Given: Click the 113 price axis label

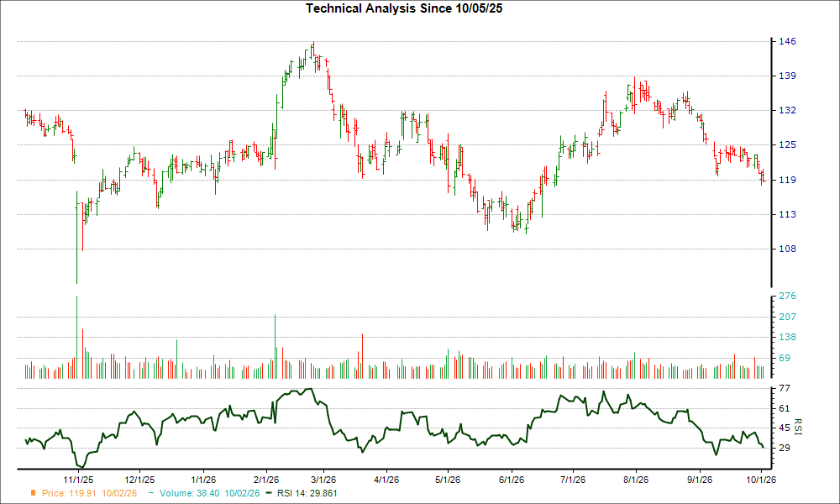Looking at the screenshot, I should [787, 214].
